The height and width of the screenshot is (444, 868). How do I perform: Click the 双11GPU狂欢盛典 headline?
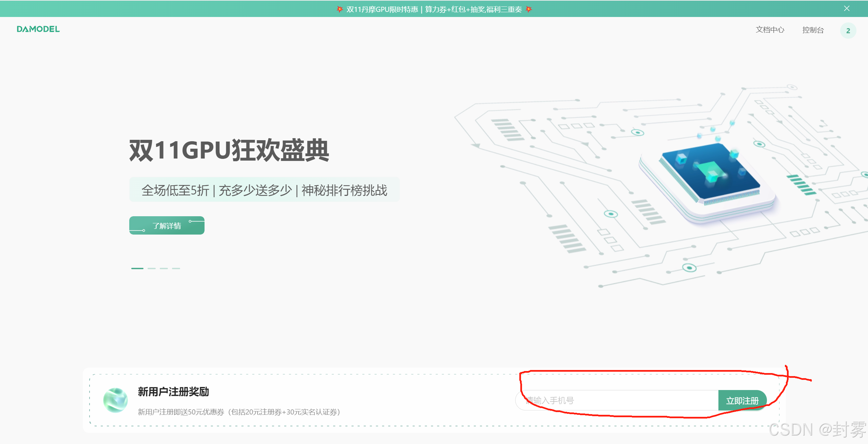(229, 150)
